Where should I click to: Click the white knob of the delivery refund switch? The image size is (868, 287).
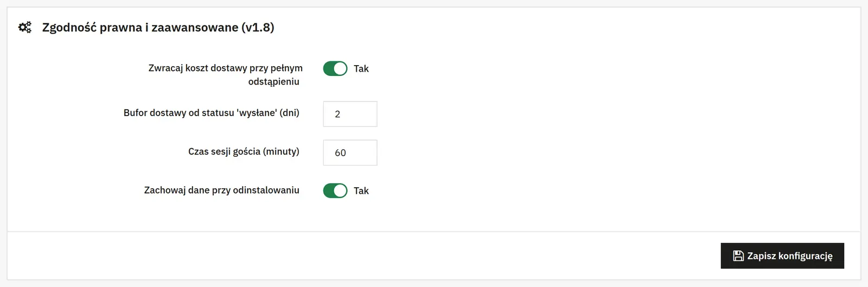pos(340,68)
